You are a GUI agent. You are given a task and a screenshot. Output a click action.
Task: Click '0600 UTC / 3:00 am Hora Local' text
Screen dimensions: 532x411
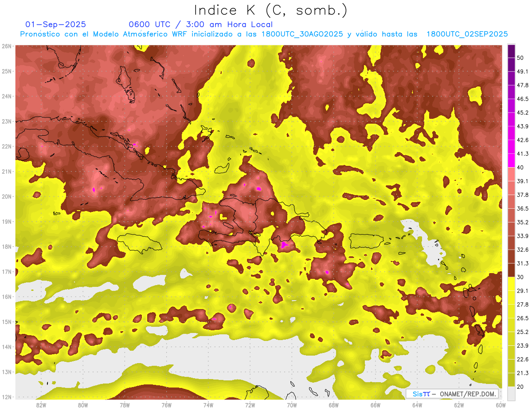coord(200,24)
